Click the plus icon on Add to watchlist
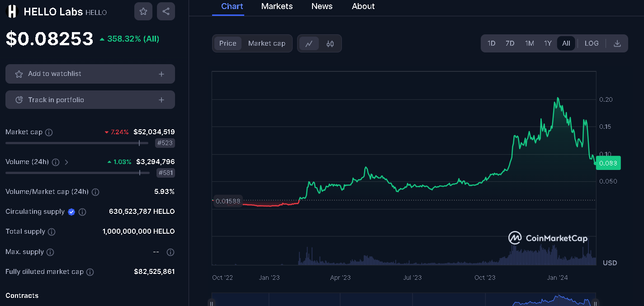 pos(161,74)
